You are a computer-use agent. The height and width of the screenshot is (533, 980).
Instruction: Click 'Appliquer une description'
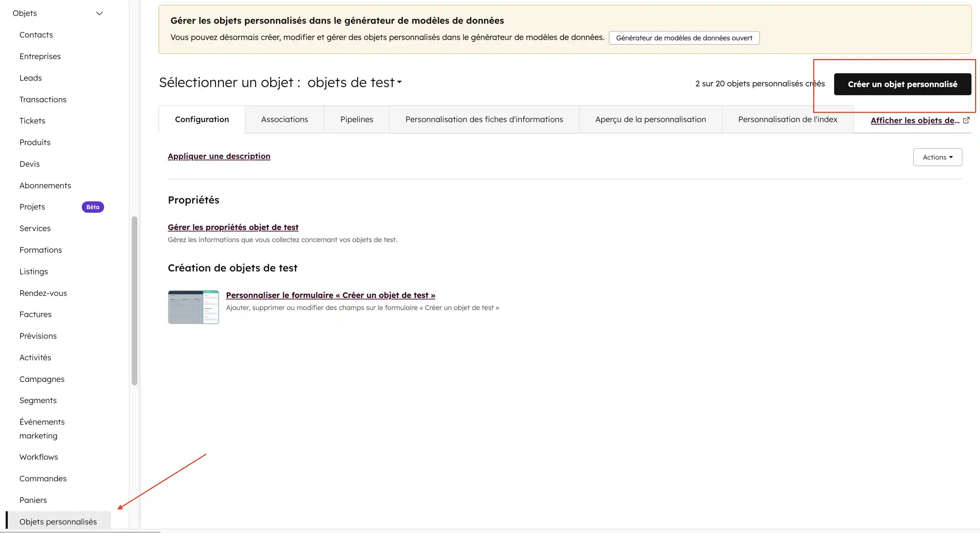219,156
